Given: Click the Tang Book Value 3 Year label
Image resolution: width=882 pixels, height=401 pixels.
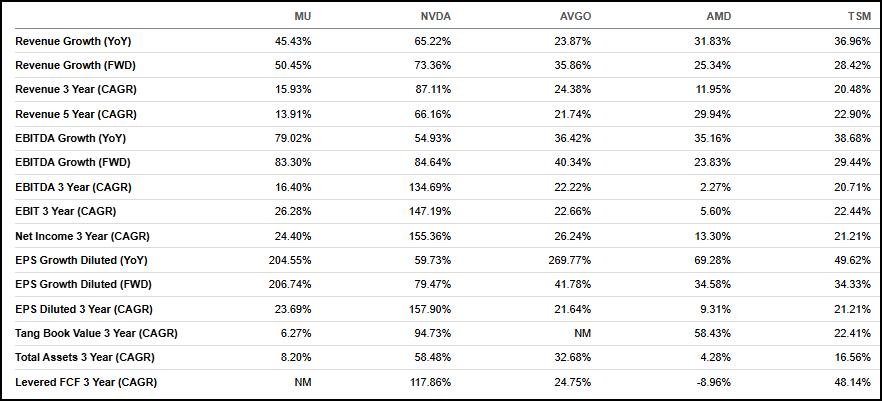Looking at the screenshot, I should tap(96, 333).
